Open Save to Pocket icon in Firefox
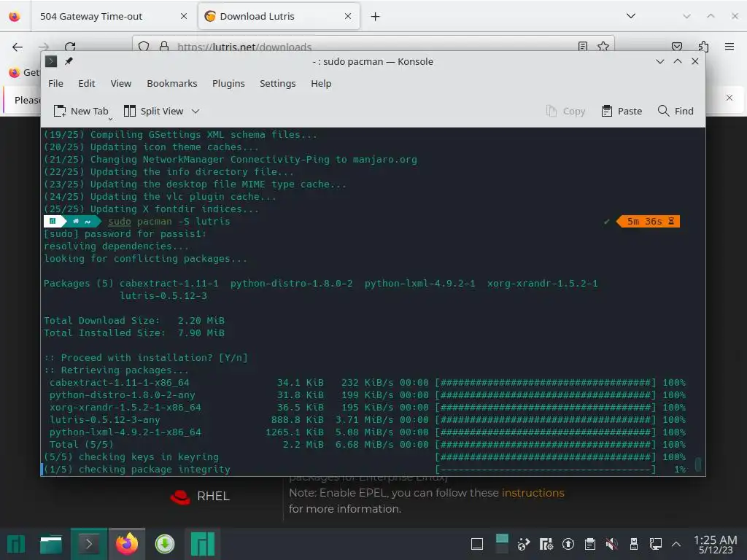 click(676, 47)
